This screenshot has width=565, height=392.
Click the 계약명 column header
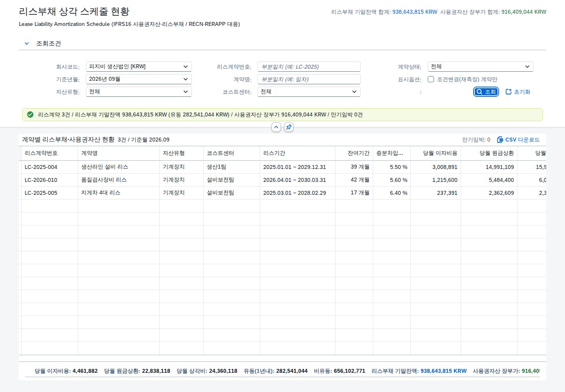coord(118,153)
